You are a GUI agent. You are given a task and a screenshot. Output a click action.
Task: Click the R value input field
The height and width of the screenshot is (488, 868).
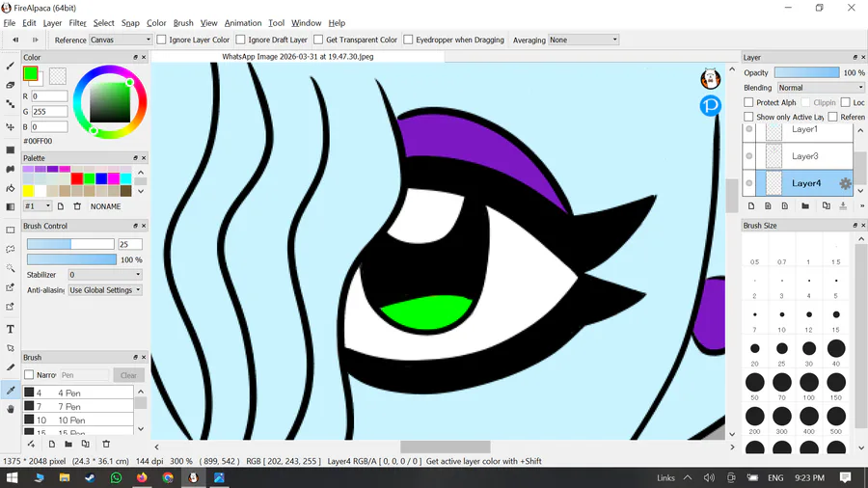click(49, 96)
